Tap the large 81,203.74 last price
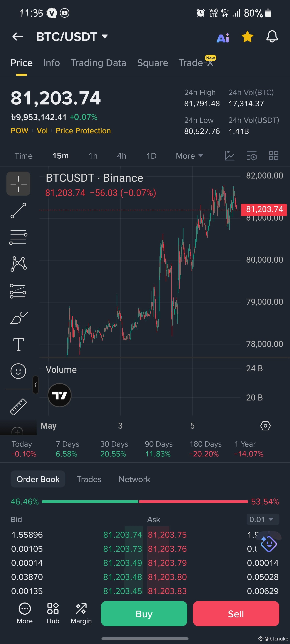Viewport: 290px width, 644px height. pyautogui.click(x=56, y=98)
